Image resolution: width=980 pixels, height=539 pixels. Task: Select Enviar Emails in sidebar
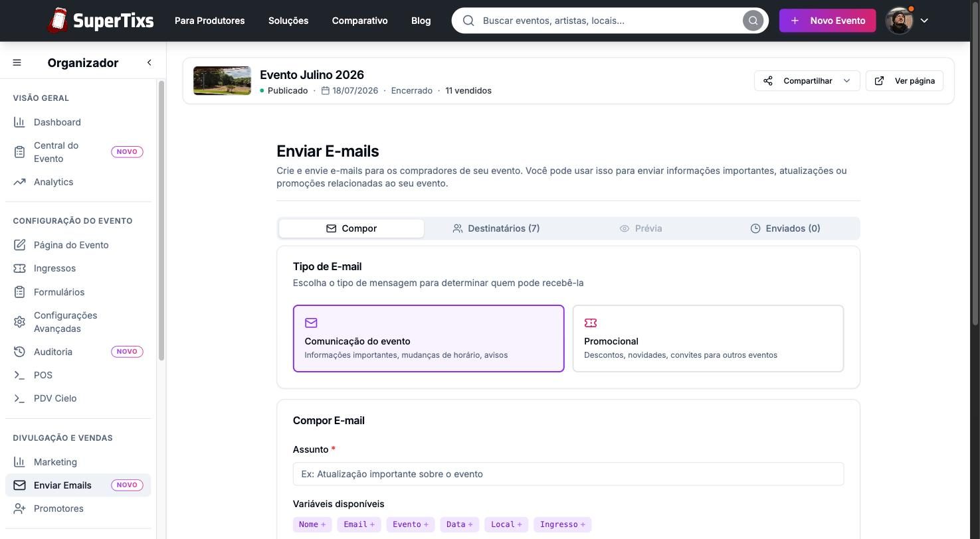click(x=78, y=485)
